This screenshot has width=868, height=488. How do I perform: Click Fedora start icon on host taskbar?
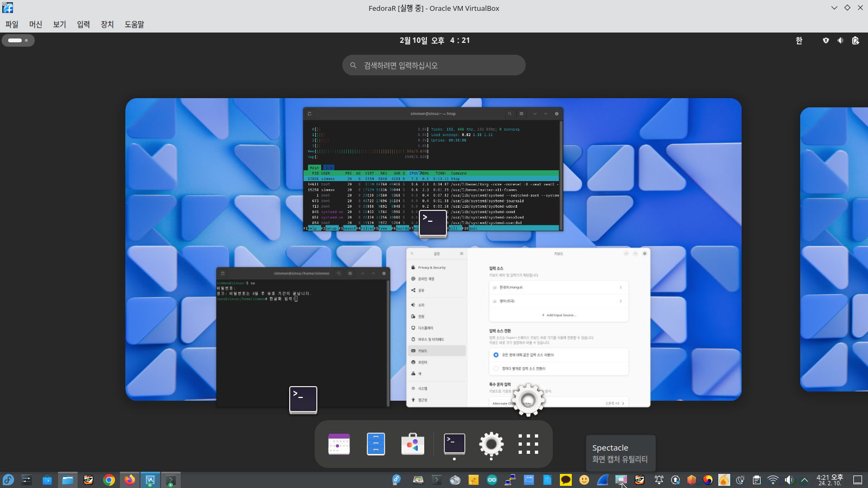tap(8, 480)
